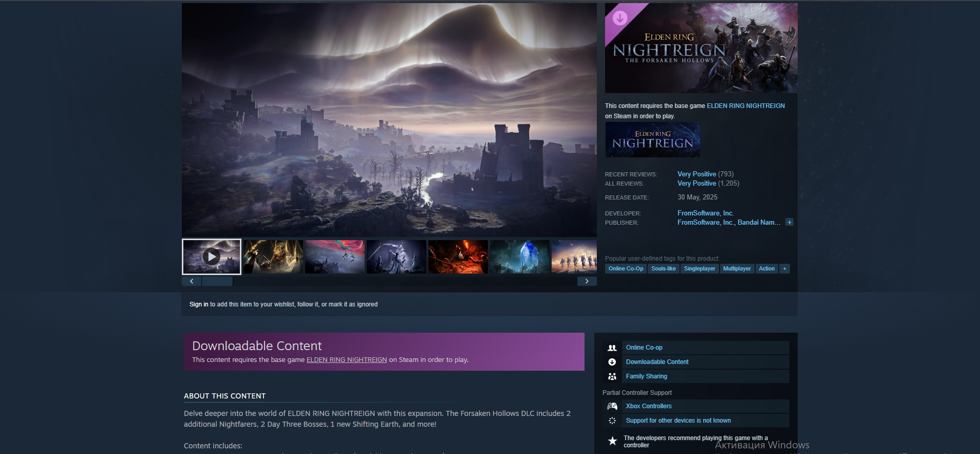Select the Souls-like tag
Image resolution: width=980 pixels, height=454 pixels.
click(664, 268)
